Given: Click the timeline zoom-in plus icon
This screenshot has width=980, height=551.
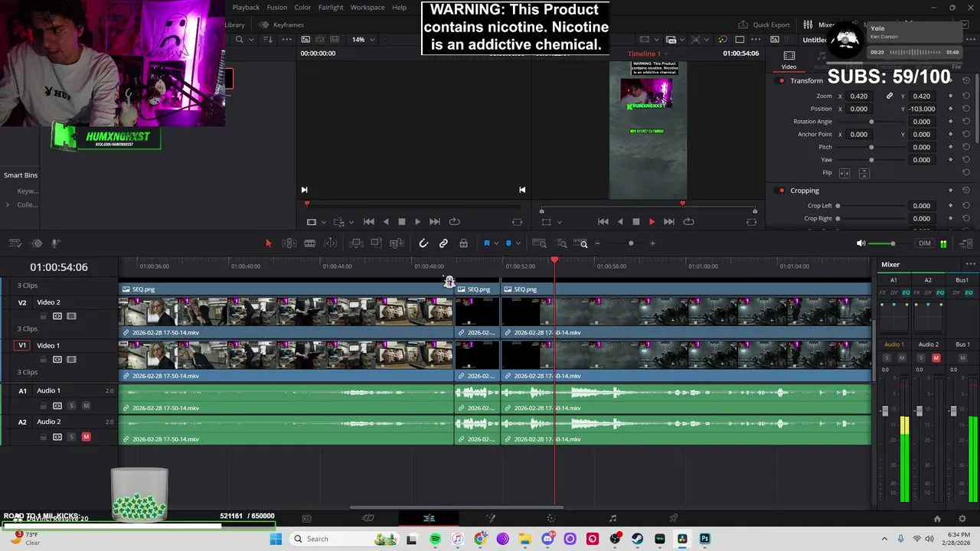Looking at the screenshot, I should click(652, 243).
